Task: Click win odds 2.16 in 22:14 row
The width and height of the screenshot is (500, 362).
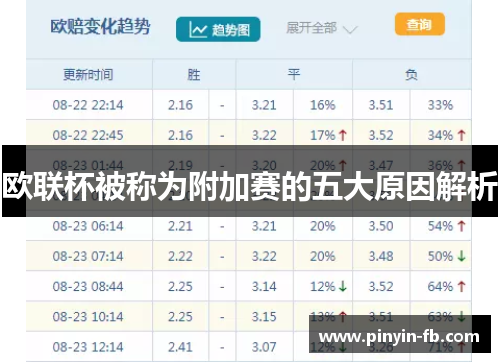Action: click(180, 105)
